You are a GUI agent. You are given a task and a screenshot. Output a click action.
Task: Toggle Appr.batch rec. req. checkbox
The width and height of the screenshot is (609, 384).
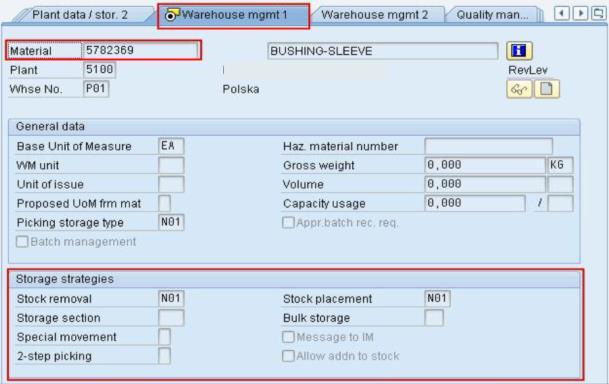(288, 222)
